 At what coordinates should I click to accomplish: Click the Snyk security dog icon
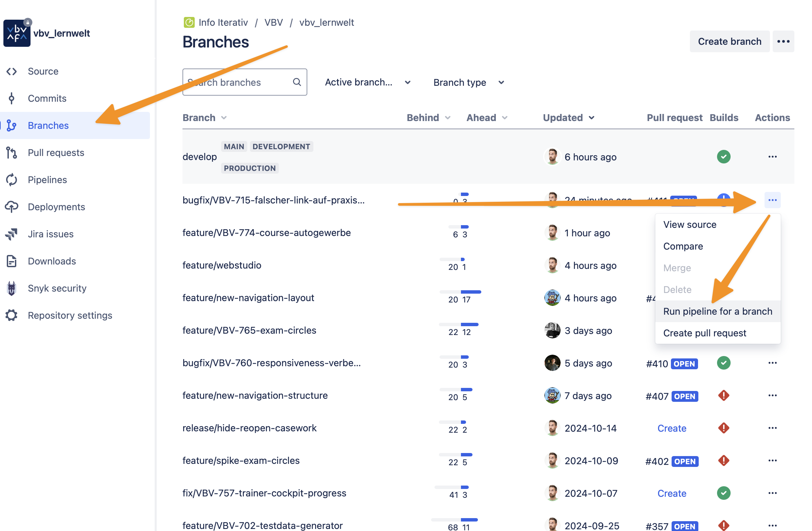[x=12, y=288]
